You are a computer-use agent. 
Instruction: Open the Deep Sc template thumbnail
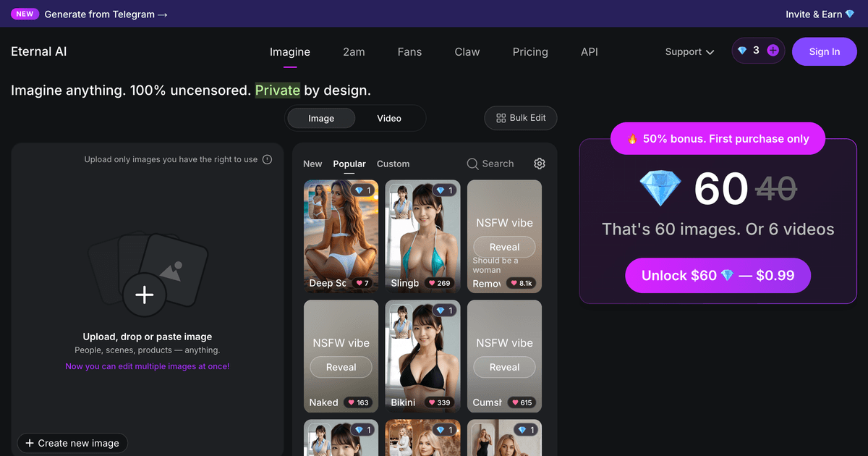pos(341,236)
